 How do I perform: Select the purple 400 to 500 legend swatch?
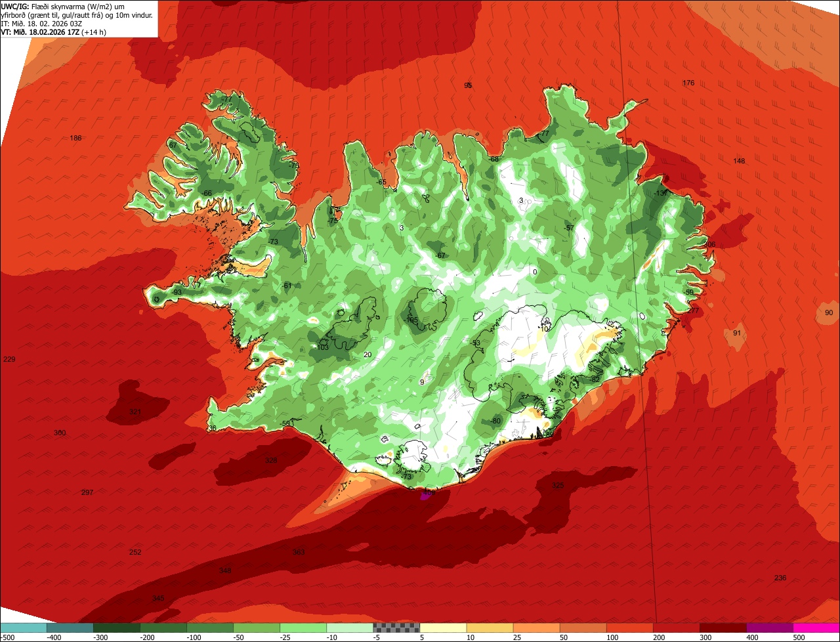tap(769, 628)
